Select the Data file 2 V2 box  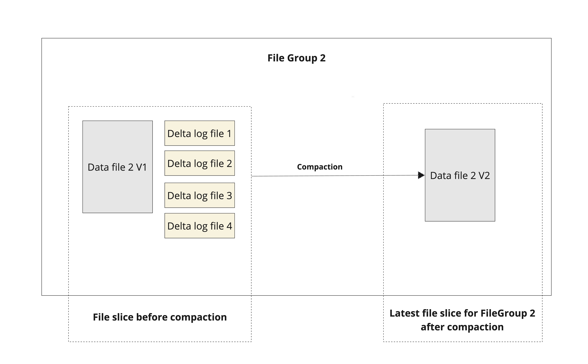[x=460, y=175]
